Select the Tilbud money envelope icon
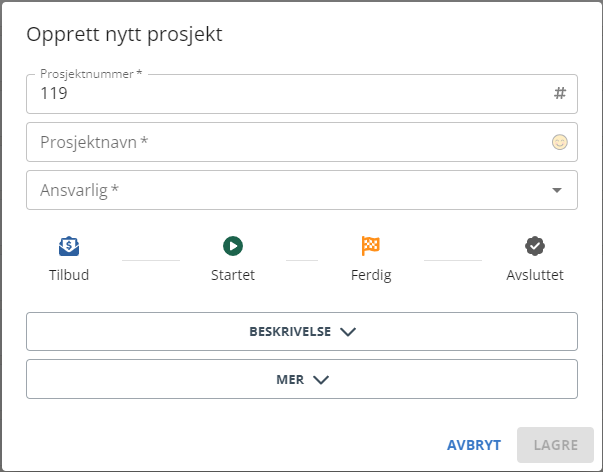603x472 pixels. 69,246
